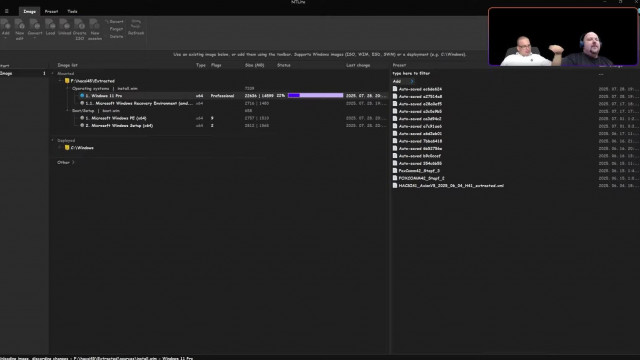Click the Add image toolbar icon
640x360 pixels.
pos(6,24)
